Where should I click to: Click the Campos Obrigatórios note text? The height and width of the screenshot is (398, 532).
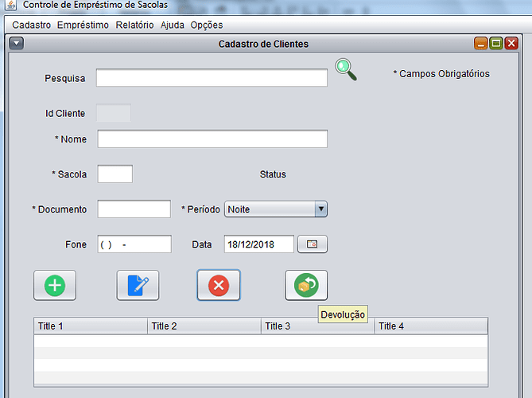pos(441,74)
